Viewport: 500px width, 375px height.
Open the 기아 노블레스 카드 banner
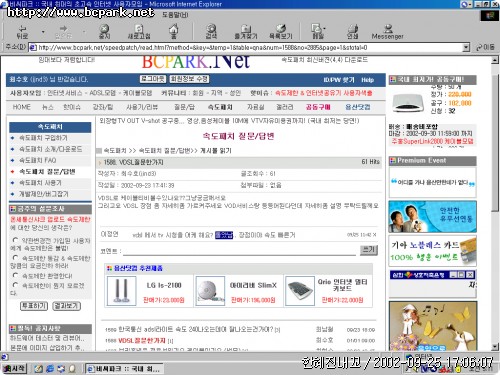click(432, 251)
